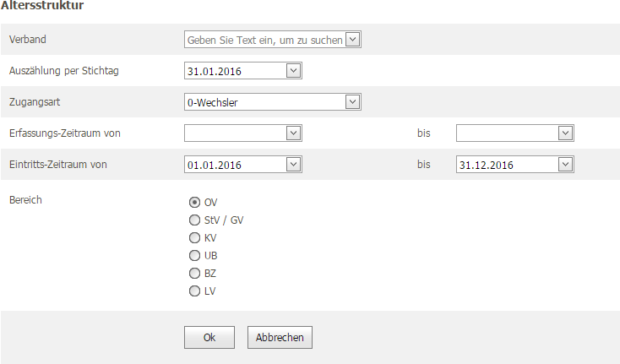Expand Erfassungs-Zeitraum von date dropdown
This screenshot has width=620, height=364.
293,133
